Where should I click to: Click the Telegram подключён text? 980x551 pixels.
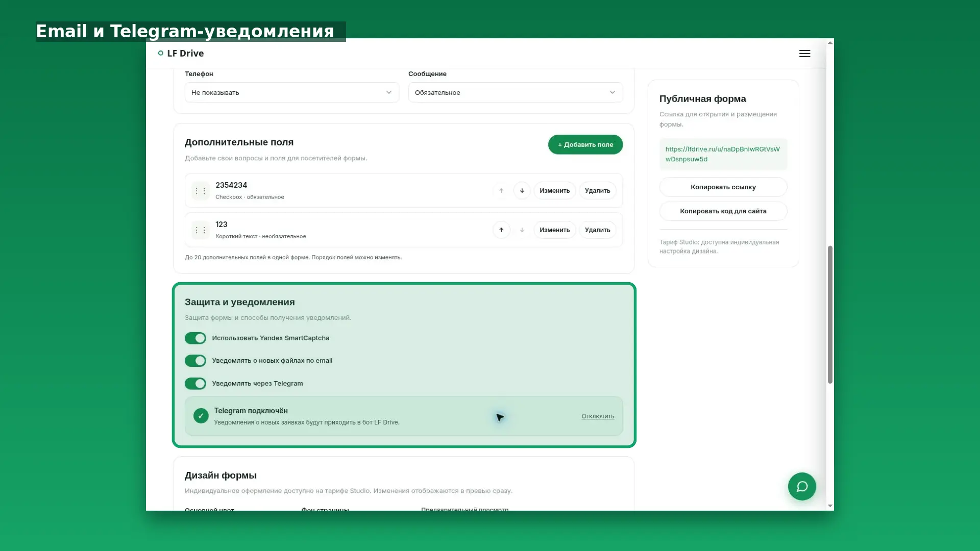[251, 411]
